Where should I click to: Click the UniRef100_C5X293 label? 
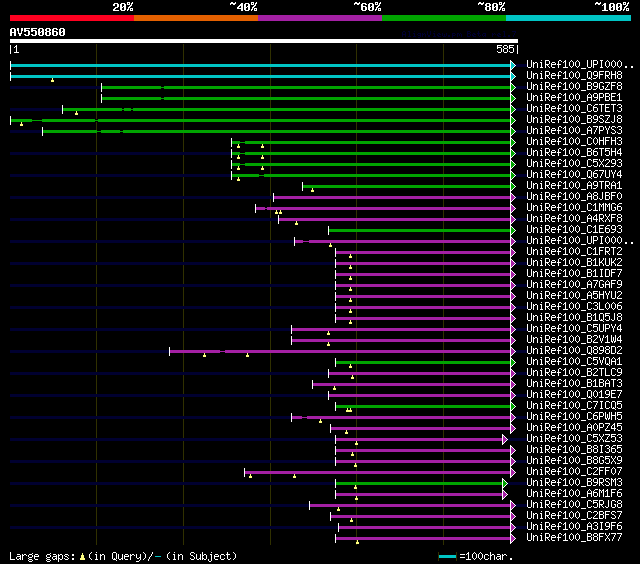point(574,164)
